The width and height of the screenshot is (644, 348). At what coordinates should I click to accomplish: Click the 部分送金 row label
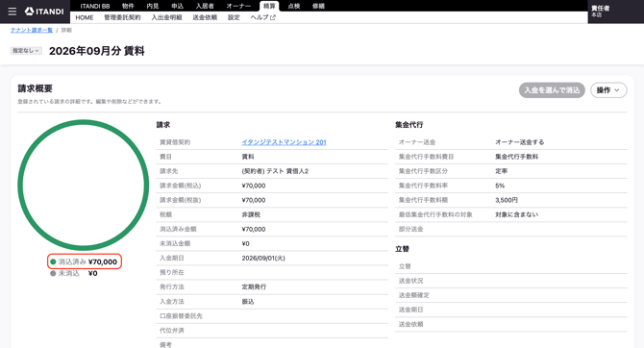tap(410, 229)
